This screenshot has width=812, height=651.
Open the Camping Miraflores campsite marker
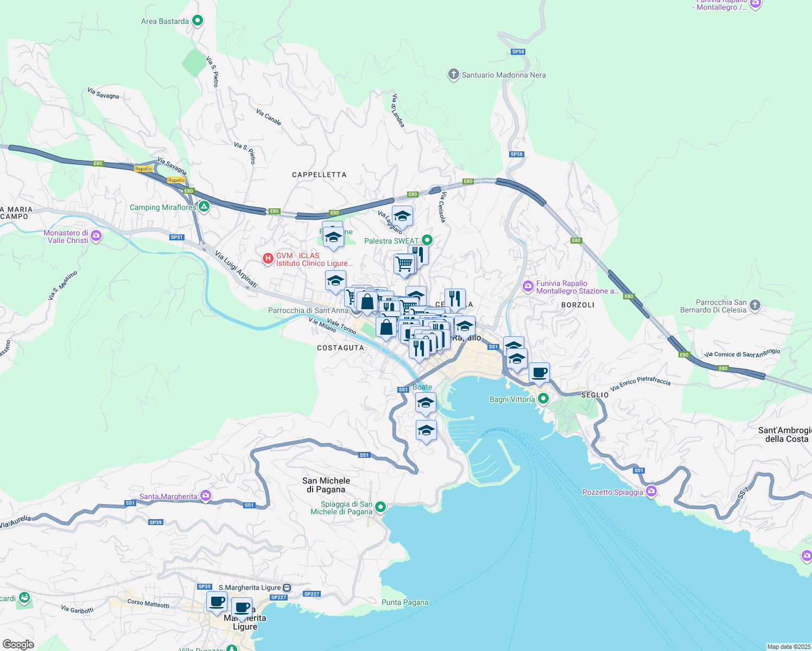[204, 207]
